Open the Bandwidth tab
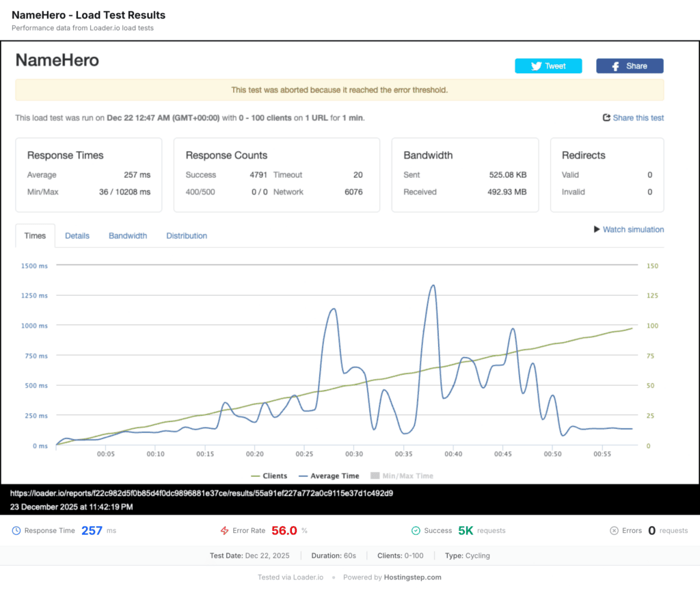 (128, 235)
